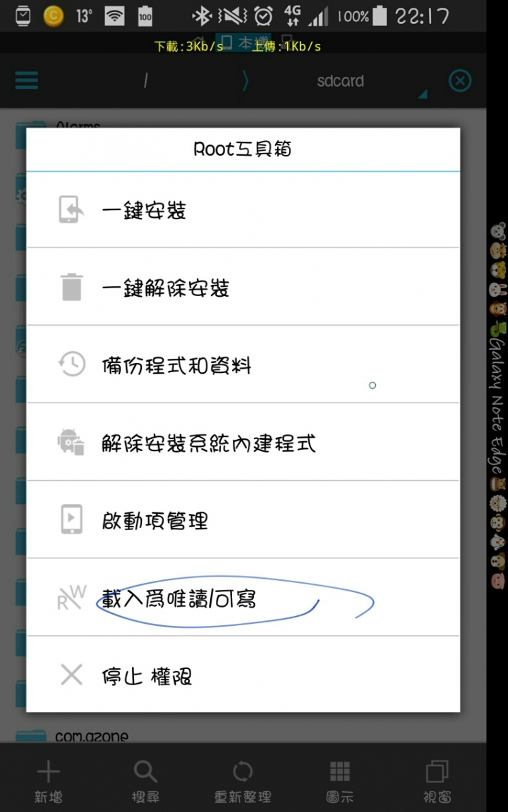Image resolution: width=508 pixels, height=812 pixels.
Task: Open the com.qzone folder
Action: [91, 737]
